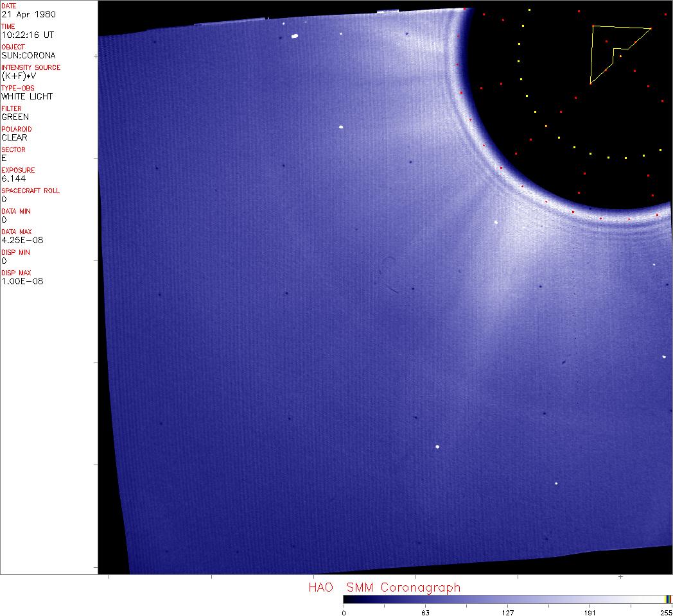Viewport: 673px width, 616px height.
Task: Click the elongated bright white spot near the image top
Action: [x=295, y=37]
